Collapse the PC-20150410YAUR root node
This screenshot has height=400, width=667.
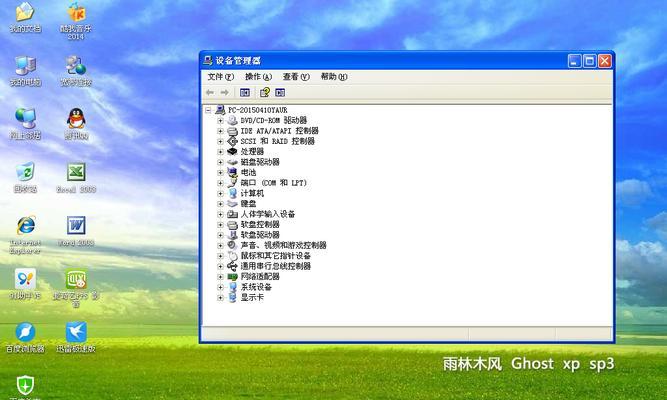coord(208,110)
